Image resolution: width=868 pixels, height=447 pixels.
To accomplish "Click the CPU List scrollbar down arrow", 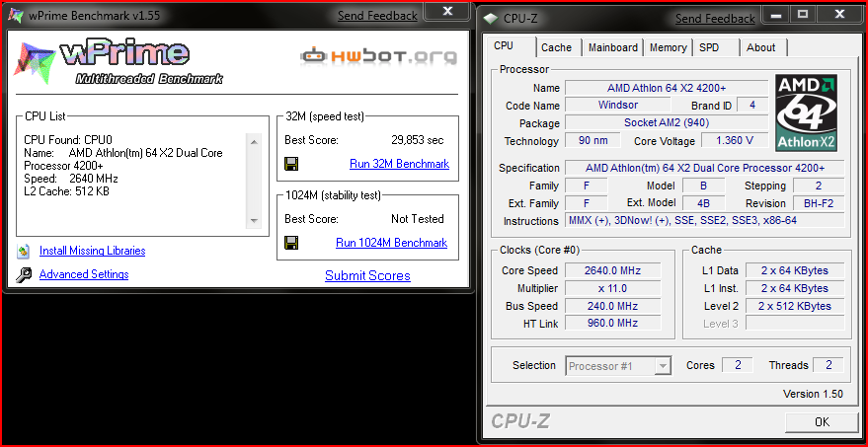I will pyautogui.click(x=254, y=220).
